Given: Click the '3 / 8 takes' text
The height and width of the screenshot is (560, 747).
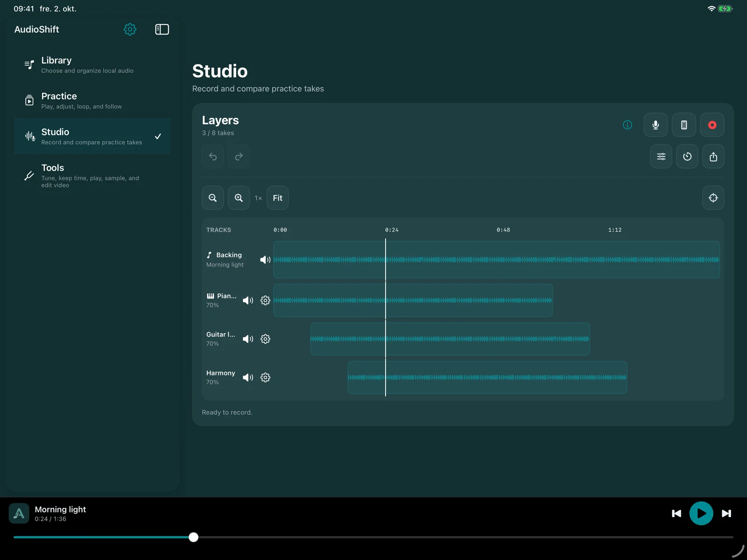Looking at the screenshot, I should pyautogui.click(x=218, y=133).
